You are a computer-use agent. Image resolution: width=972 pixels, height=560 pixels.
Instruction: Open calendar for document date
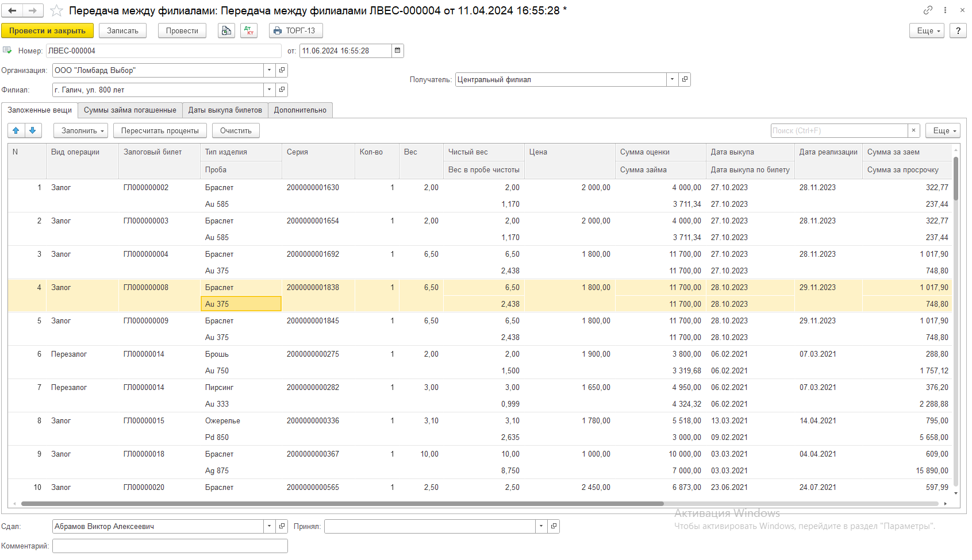pos(397,51)
